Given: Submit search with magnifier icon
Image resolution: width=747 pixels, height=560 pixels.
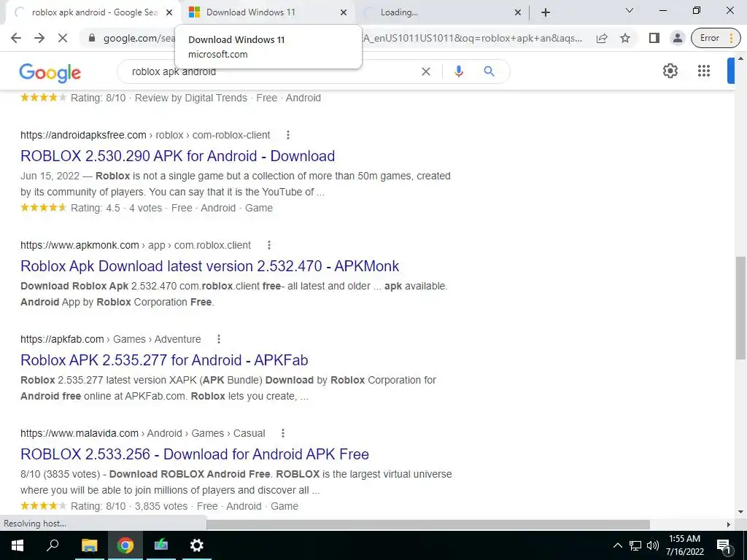Looking at the screenshot, I should pos(489,71).
